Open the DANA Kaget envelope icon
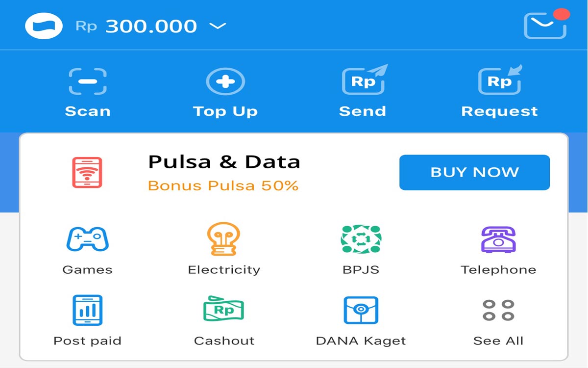The height and width of the screenshot is (368, 588). (x=361, y=310)
